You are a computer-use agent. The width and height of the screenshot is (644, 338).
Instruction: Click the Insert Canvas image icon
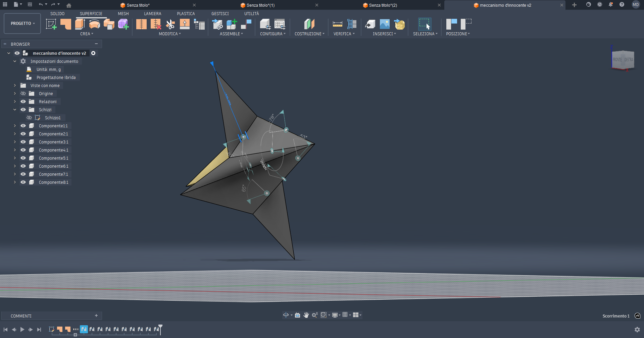[x=384, y=24]
